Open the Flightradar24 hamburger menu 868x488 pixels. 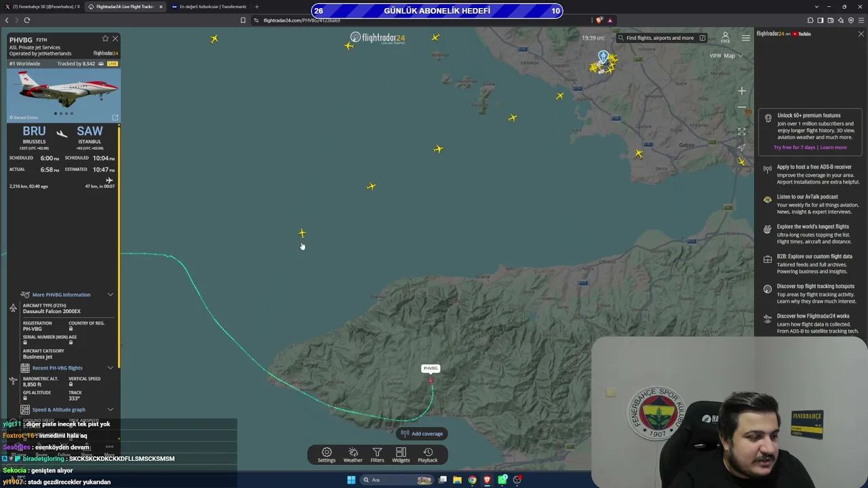746,38
